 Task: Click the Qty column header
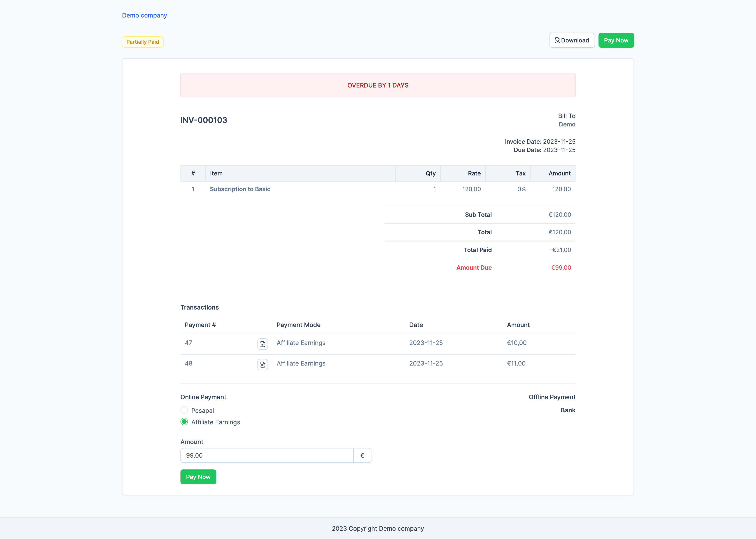point(430,173)
